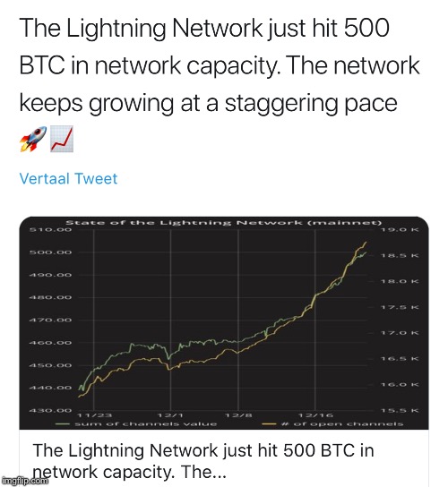This screenshot has height=487, width=448.
Task: Click the rocket emoji
Action: [x=33, y=139]
